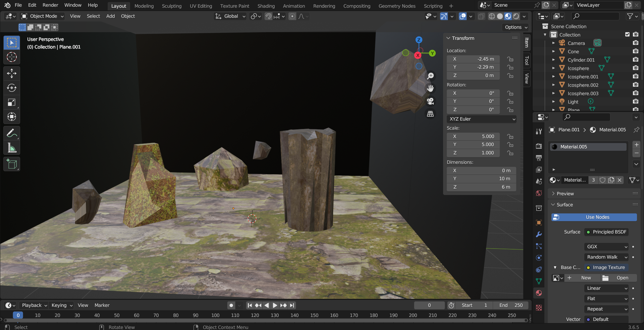This screenshot has height=330, width=644.
Task: Toggle proportional editing
Action: pos(292,16)
